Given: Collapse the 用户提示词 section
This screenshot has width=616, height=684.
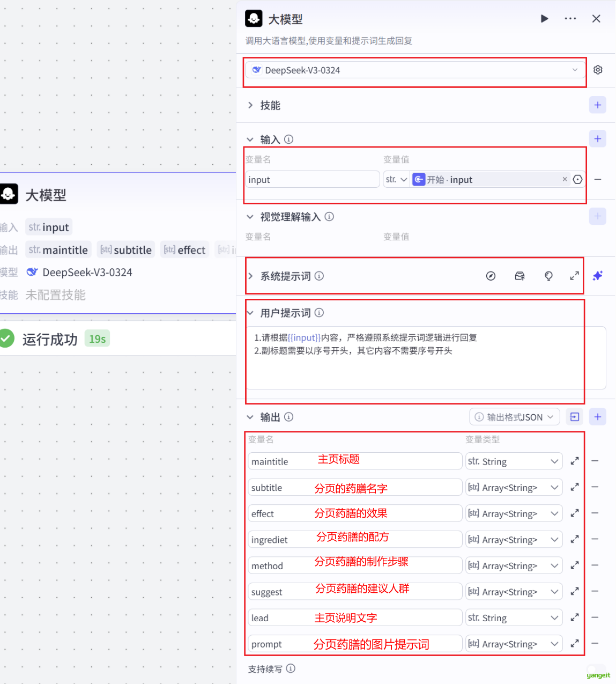Looking at the screenshot, I should pyautogui.click(x=250, y=313).
